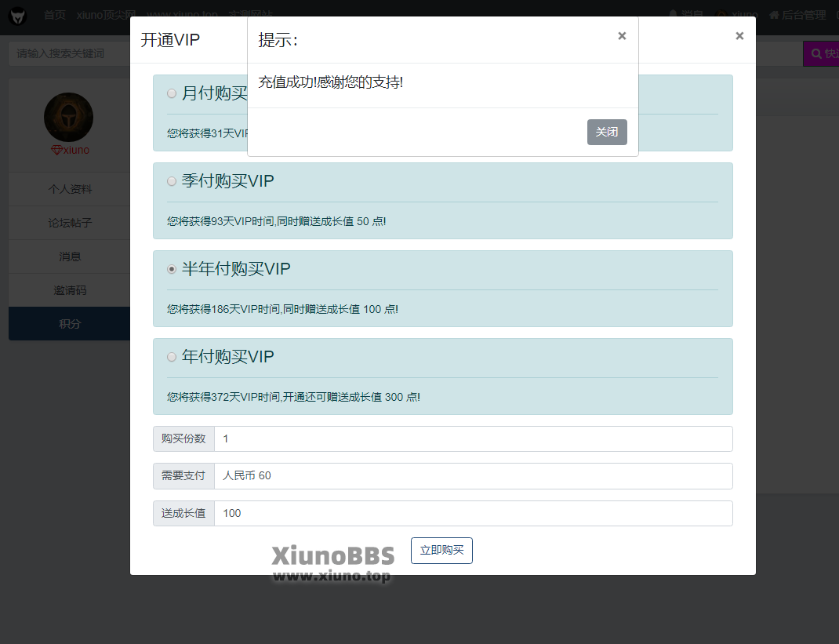The height and width of the screenshot is (644, 839).
Task: Open the 邀请码 sidebar tab
Action: 70,290
